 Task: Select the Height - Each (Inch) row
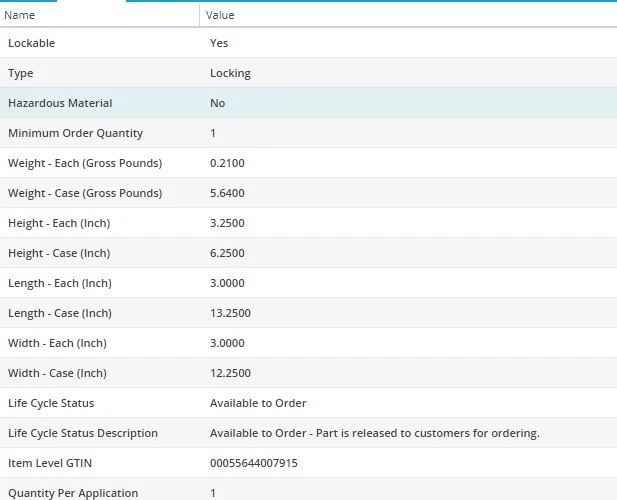[59, 223]
